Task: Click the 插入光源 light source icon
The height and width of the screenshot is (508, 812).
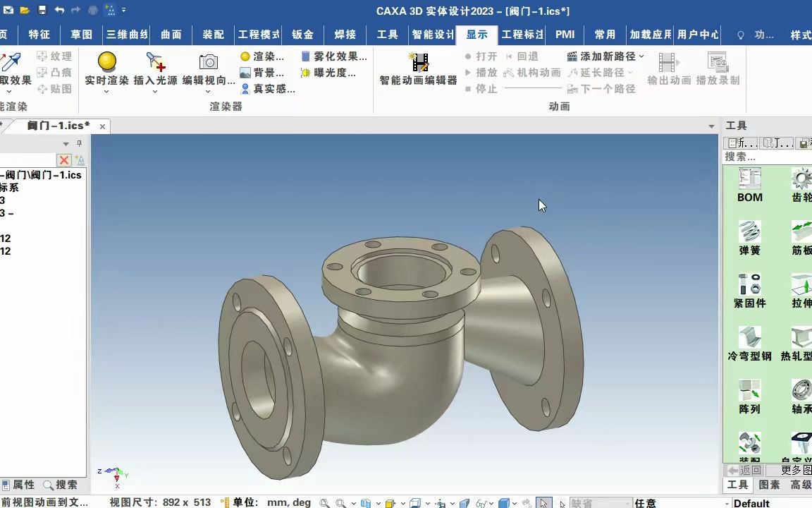Action: (x=155, y=61)
